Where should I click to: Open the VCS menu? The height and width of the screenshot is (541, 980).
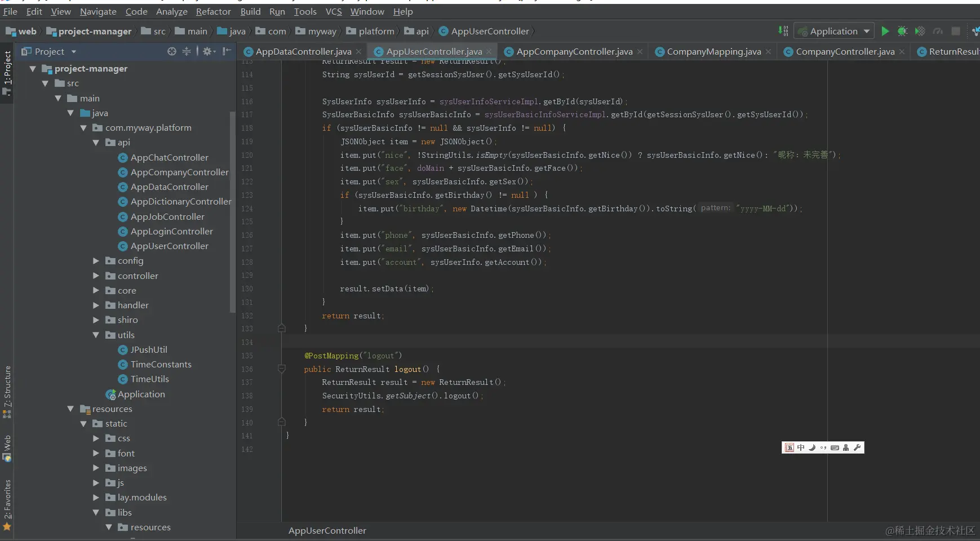(334, 11)
